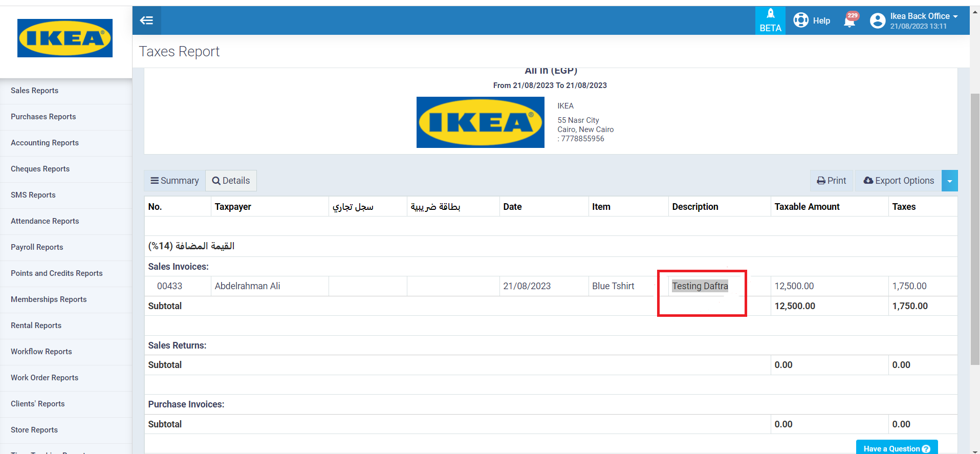The image size is (980, 454).
Task: Click the Export Options button
Action: tap(899, 181)
